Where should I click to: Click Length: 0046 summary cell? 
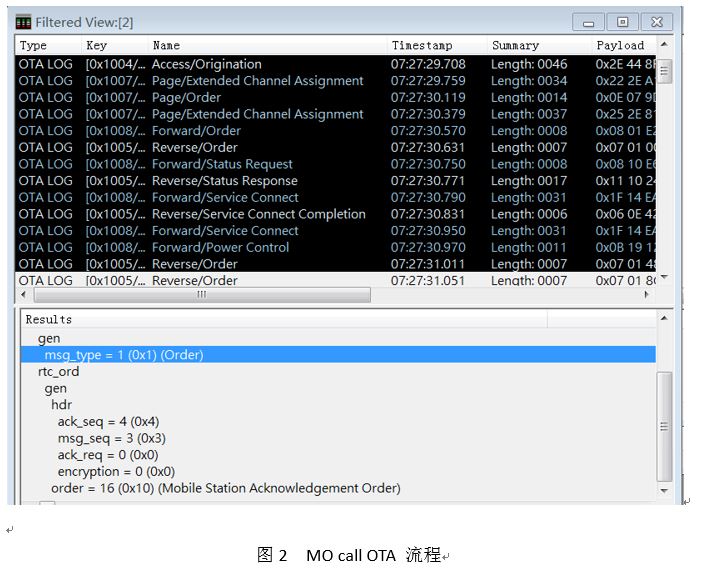pos(529,64)
